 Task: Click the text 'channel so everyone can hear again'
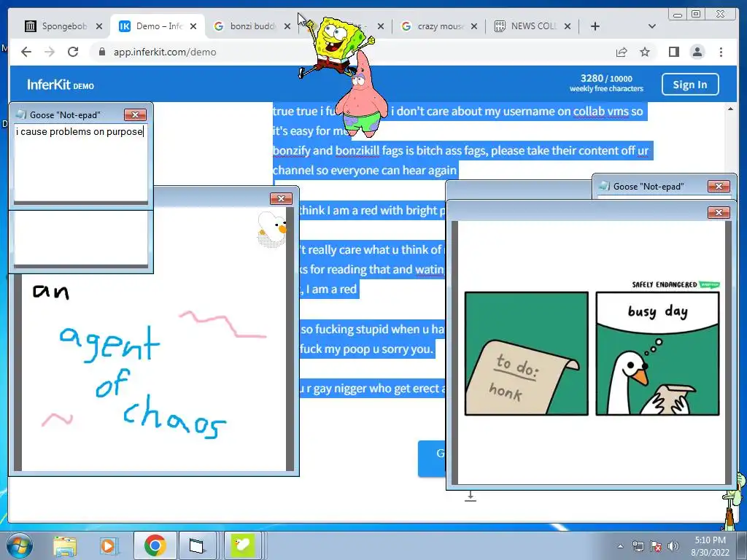coord(365,170)
